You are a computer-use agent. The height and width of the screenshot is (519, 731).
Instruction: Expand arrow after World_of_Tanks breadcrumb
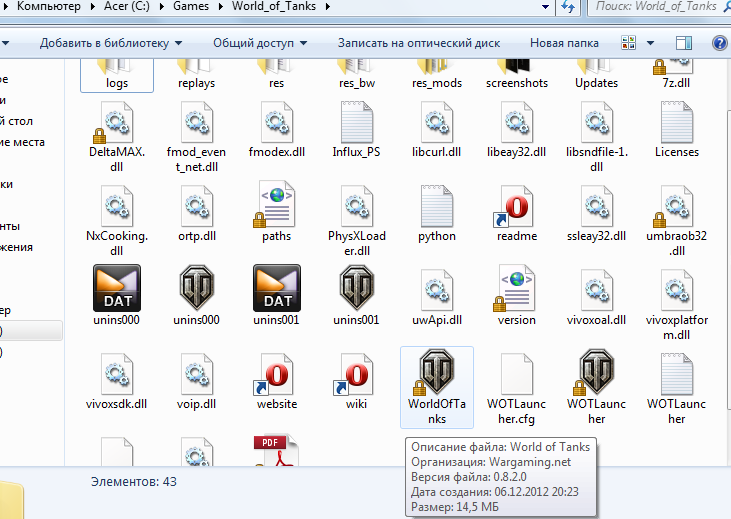coord(328,7)
